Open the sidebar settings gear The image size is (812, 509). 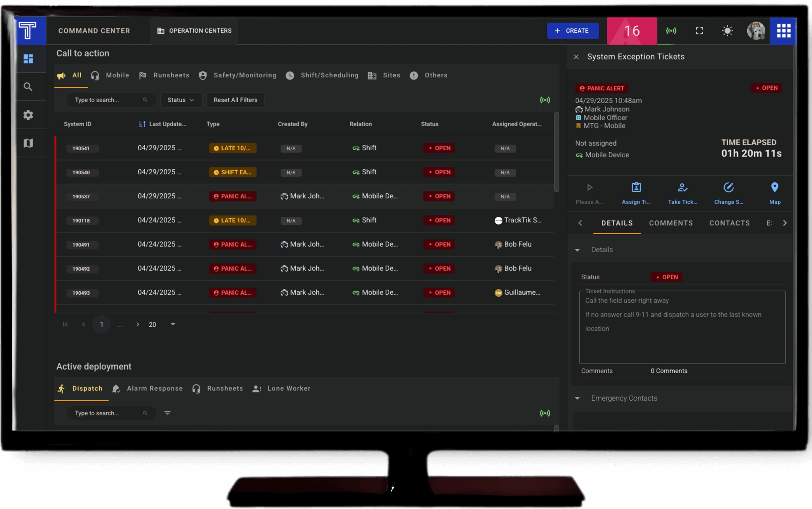click(x=28, y=115)
